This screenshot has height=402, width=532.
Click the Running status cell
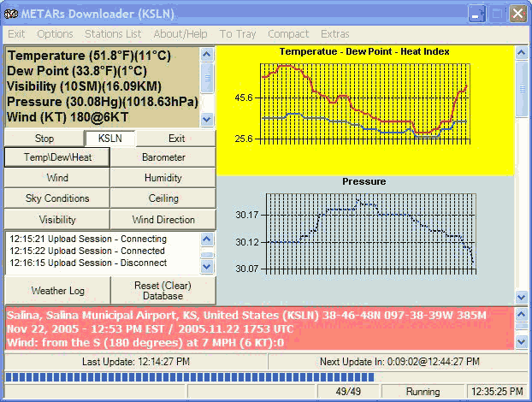[423, 392]
